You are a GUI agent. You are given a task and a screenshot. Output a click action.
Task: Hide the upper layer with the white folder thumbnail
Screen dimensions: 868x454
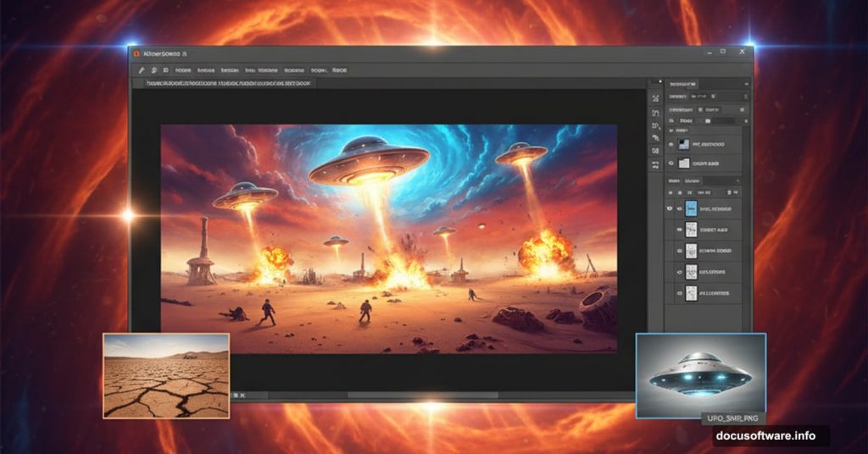tap(671, 163)
